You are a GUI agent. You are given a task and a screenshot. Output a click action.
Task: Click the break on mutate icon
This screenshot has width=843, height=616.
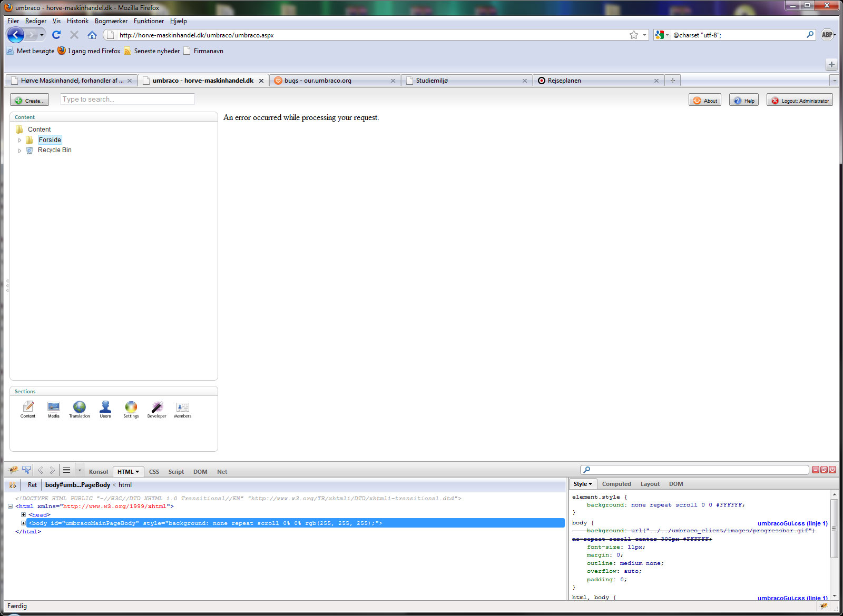13,485
